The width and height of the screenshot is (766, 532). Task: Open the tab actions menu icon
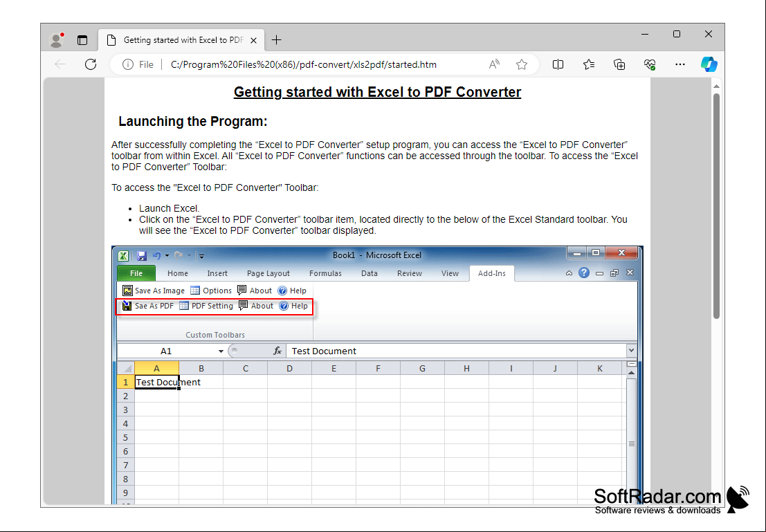point(82,40)
